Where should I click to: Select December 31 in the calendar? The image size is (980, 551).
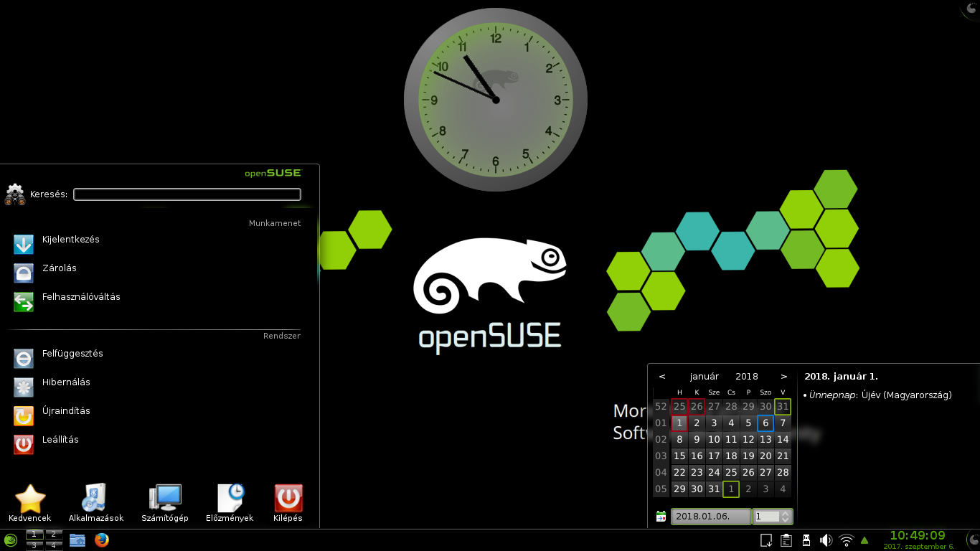[x=783, y=407]
